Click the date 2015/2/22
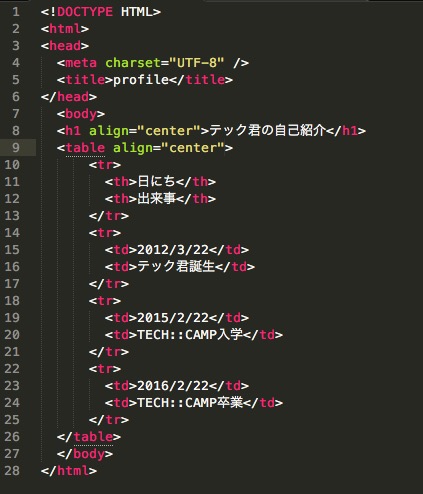423x494 pixels. 173,318
